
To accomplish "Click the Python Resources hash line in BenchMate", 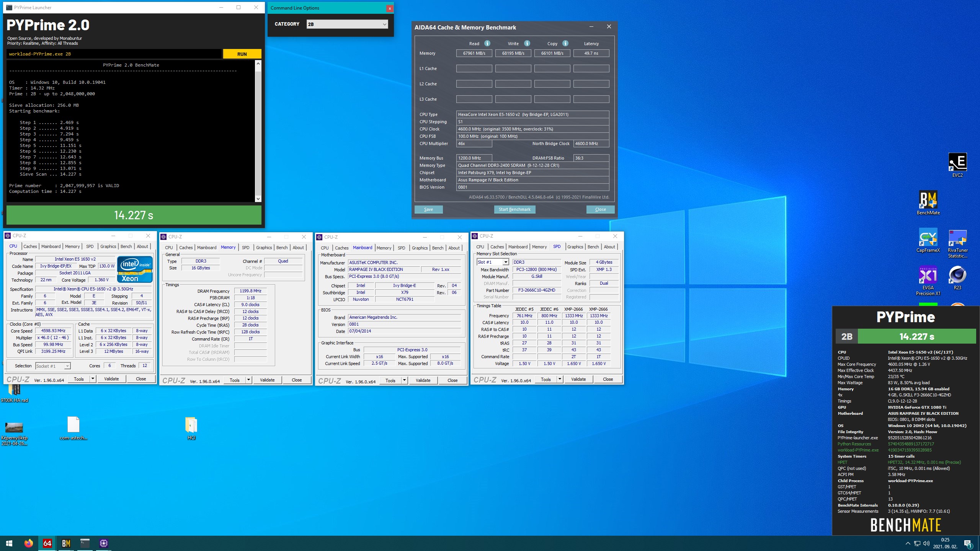I will point(886,444).
